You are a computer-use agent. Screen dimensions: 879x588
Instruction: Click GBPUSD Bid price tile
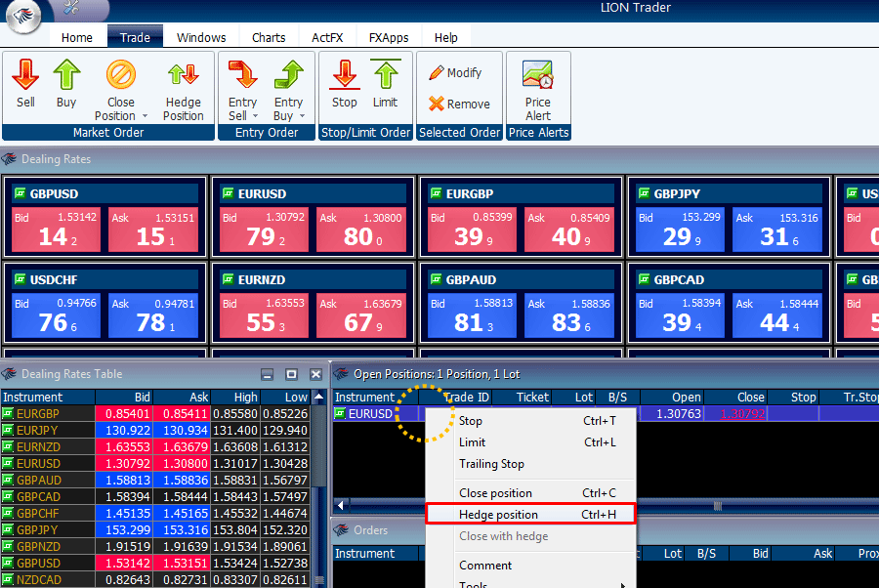coord(56,230)
